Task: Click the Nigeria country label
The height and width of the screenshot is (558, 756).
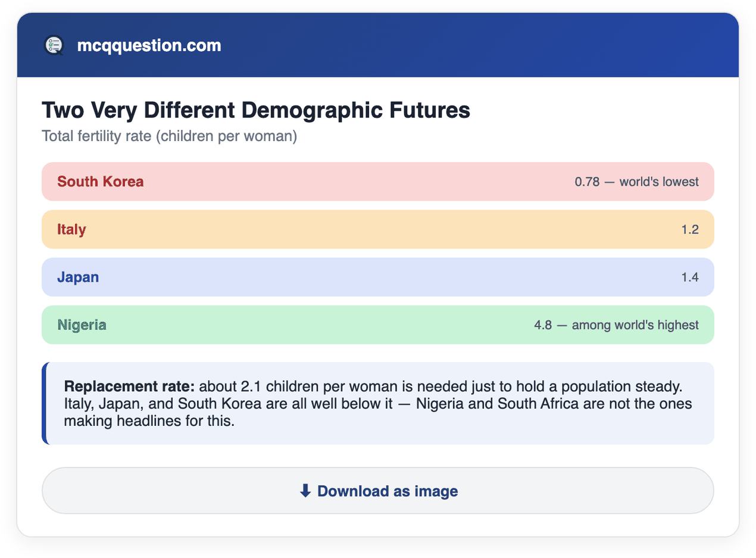Action: [x=82, y=325]
